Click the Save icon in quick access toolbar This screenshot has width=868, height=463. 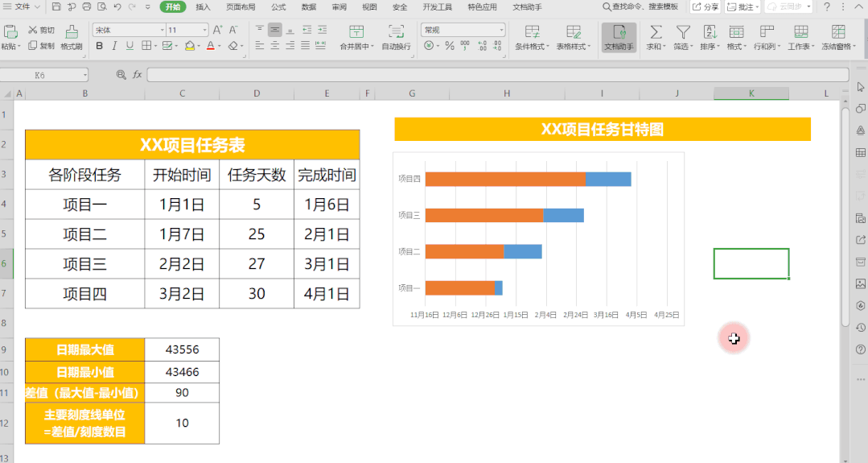click(x=57, y=6)
